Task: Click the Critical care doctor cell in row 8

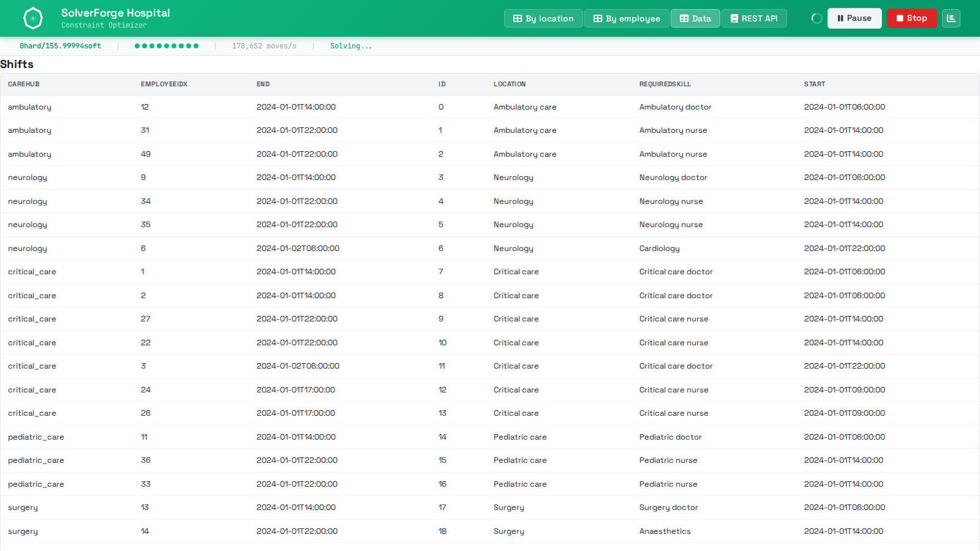Action: 676,296
